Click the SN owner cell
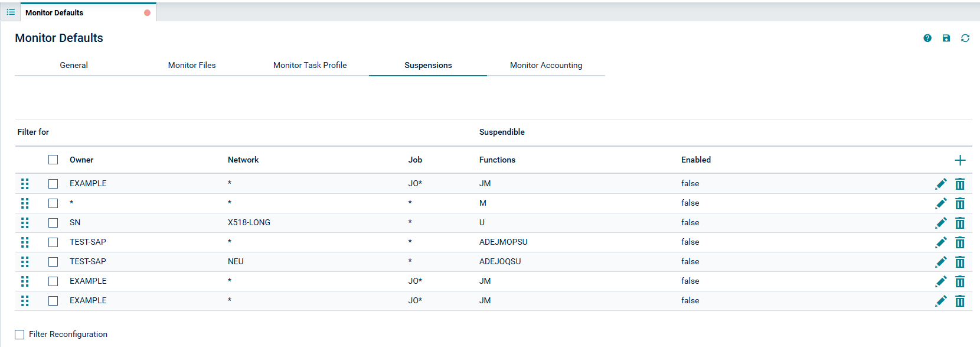 pyautogui.click(x=75, y=222)
